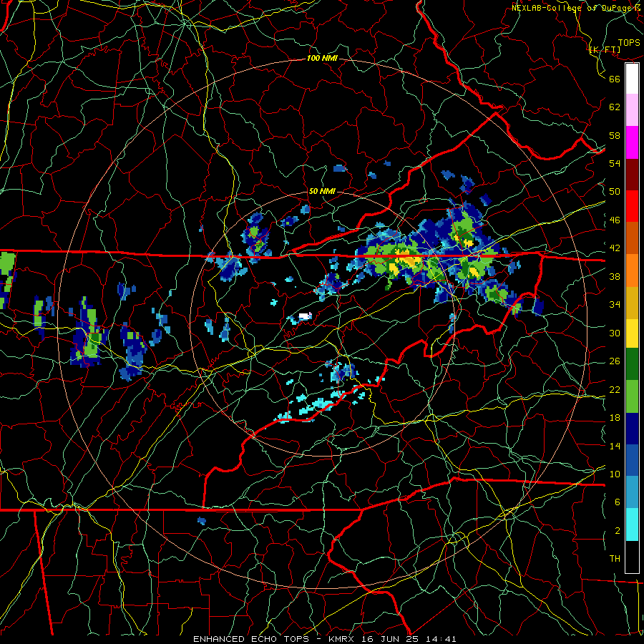Click the black TH legend swatch

tap(632, 557)
